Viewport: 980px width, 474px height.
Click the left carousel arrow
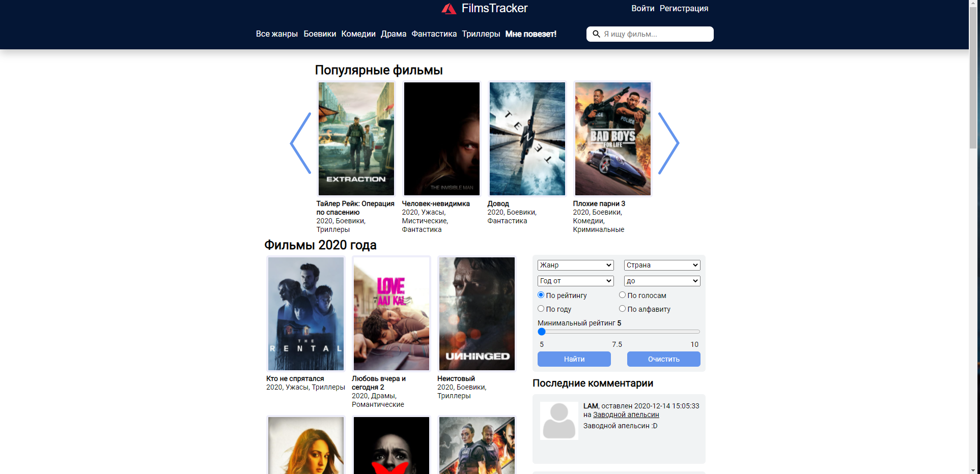tap(300, 143)
